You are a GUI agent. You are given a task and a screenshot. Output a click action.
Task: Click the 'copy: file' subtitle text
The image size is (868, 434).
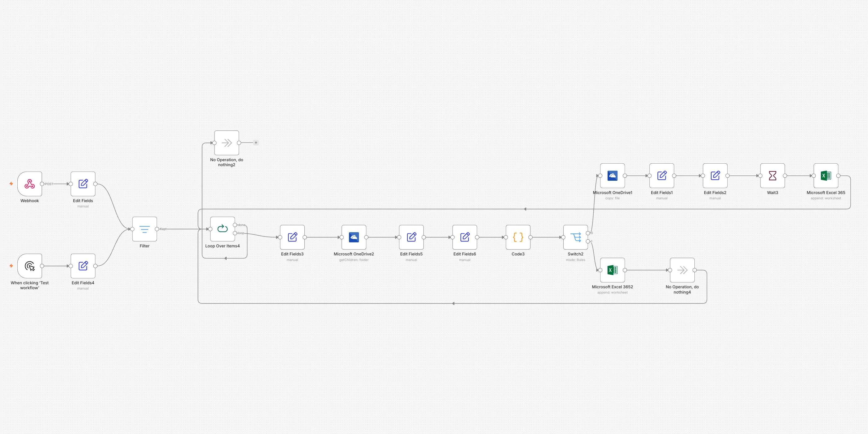click(613, 198)
